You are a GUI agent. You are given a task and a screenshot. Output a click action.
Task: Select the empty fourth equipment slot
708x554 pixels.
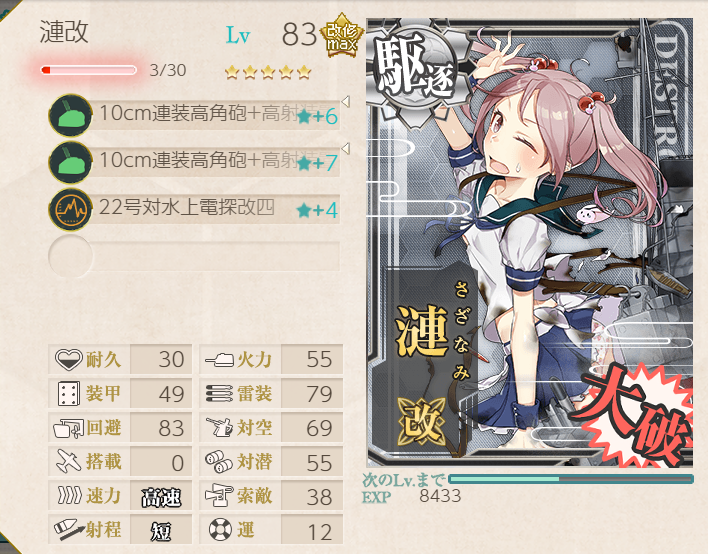click(194, 256)
